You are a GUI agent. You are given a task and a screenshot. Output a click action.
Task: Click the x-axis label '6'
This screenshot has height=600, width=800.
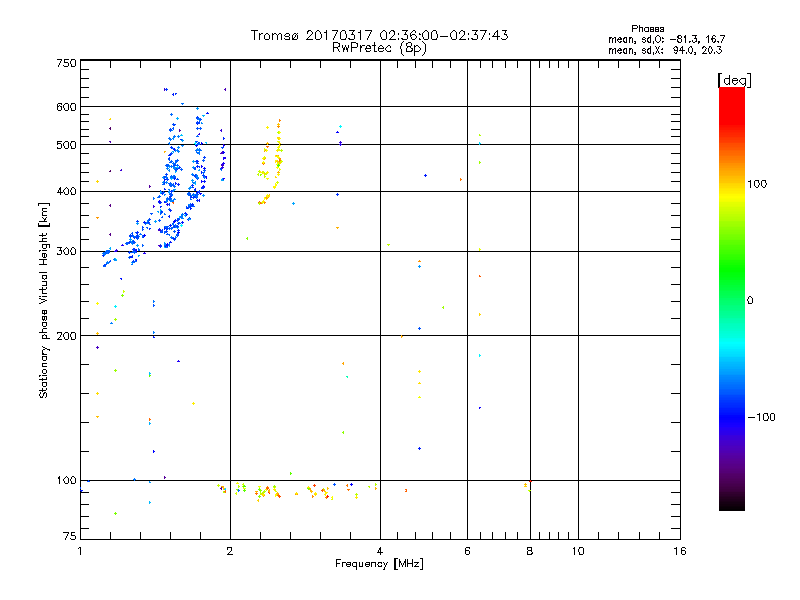pos(467,551)
